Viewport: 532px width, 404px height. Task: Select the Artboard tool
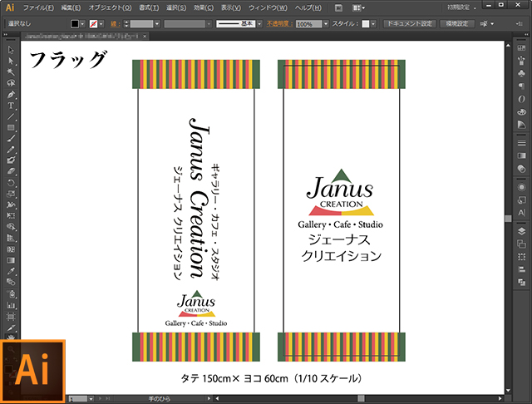pyautogui.click(x=11, y=317)
